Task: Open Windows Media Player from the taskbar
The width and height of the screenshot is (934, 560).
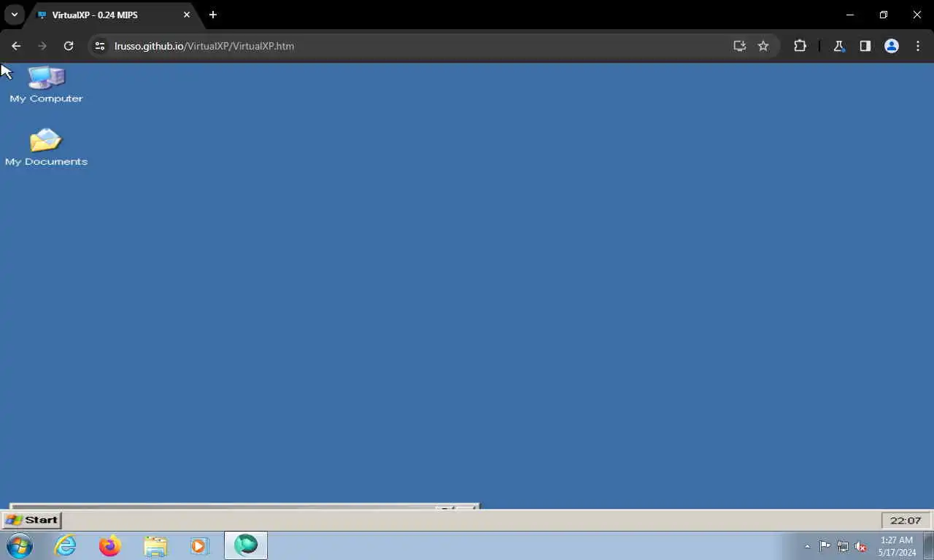Action: click(x=199, y=545)
